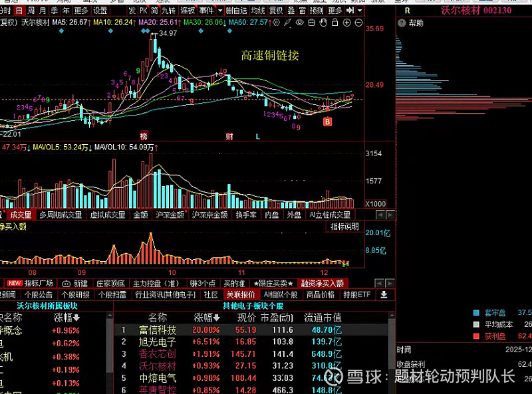The height and width of the screenshot is (394, 532).
Task: Select the AI立桩成交量 tab
Action: [x=330, y=215]
